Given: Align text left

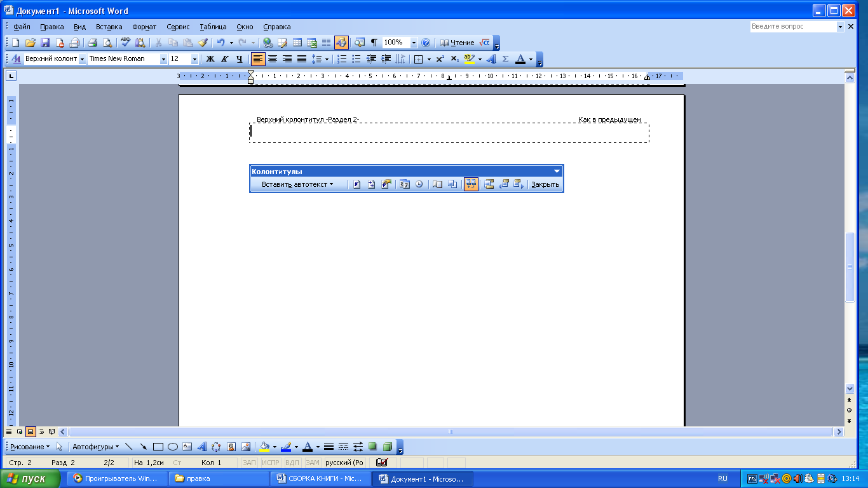Looking at the screenshot, I should coord(258,59).
